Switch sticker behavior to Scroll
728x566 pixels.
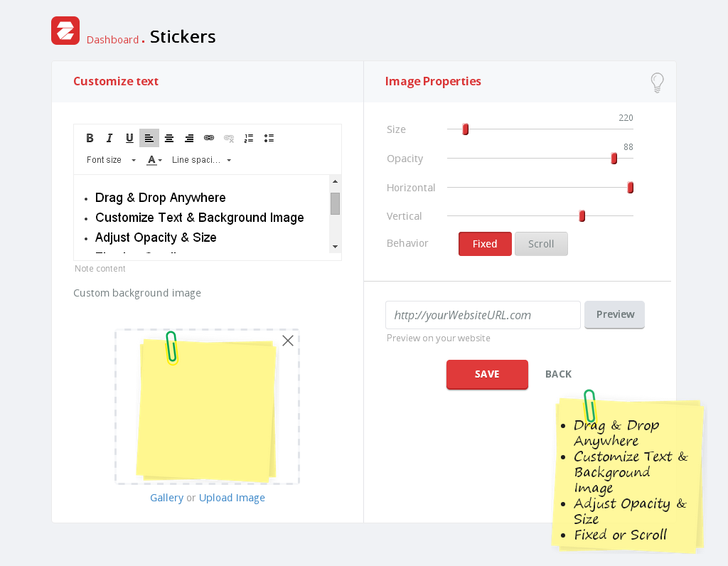[541, 244]
